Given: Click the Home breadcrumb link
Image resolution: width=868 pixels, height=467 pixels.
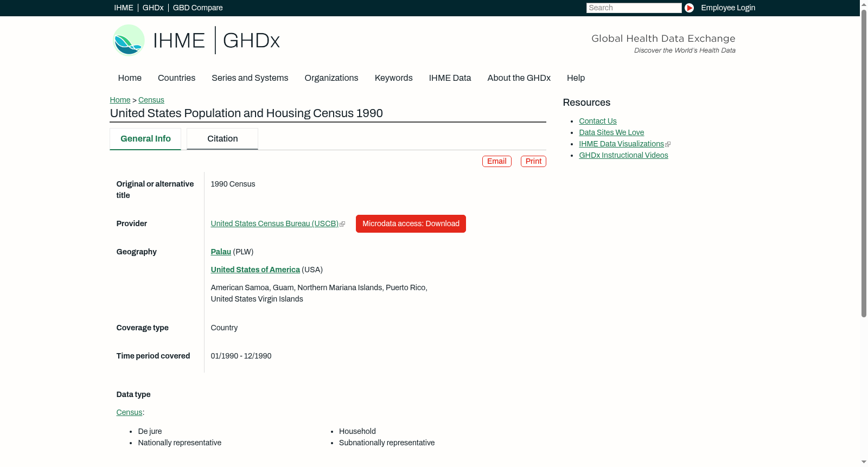Looking at the screenshot, I should (x=120, y=100).
